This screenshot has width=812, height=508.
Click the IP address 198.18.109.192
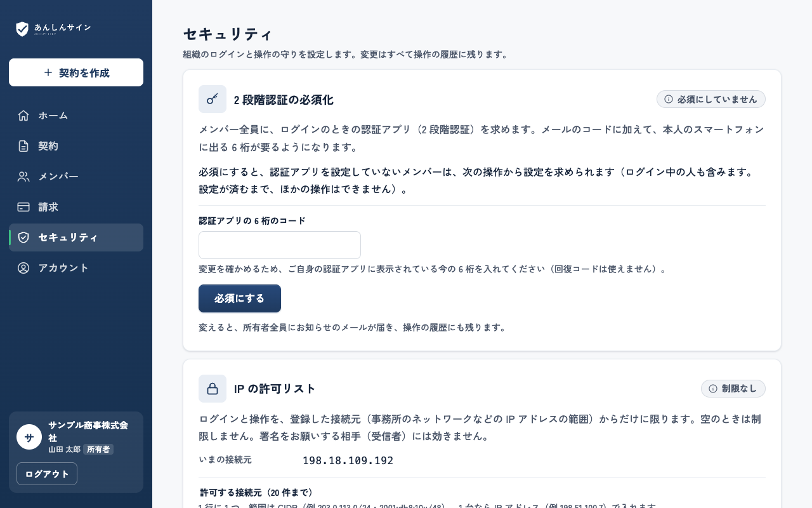[x=348, y=460]
